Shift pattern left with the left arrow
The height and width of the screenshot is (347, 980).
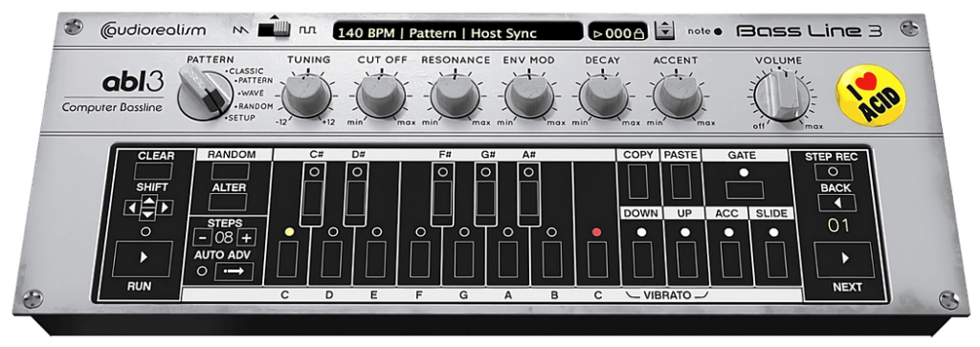coord(131,207)
